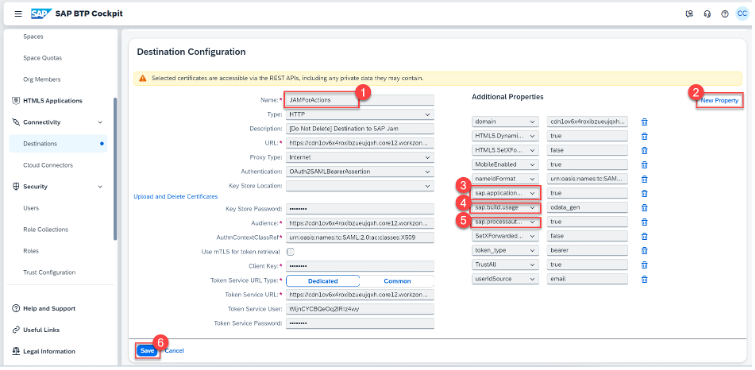Open Cloud Connectors in sidebar

click(48, 165)
